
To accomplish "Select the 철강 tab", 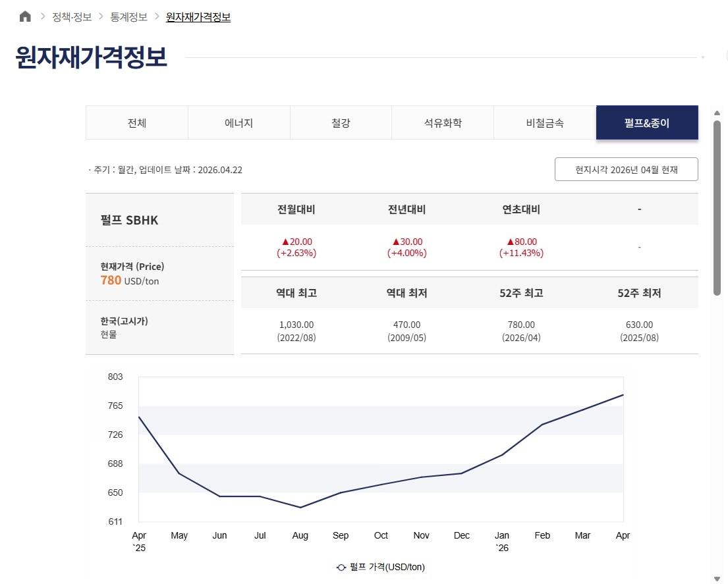I will coord(341,122).
